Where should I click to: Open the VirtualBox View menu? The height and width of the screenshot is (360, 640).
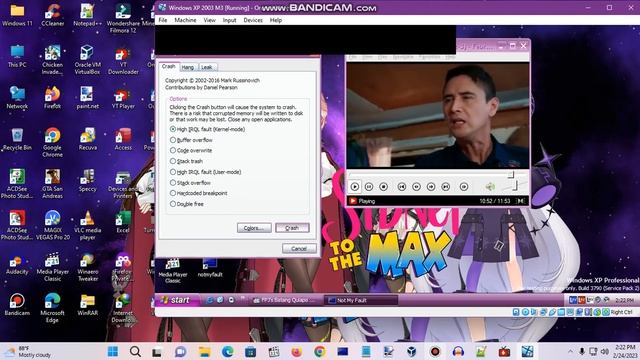209,20
